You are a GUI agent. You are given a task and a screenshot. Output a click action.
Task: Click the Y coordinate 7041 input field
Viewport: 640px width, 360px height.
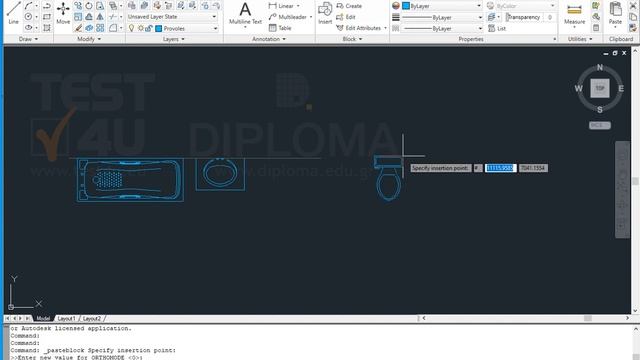coord(533,168)
